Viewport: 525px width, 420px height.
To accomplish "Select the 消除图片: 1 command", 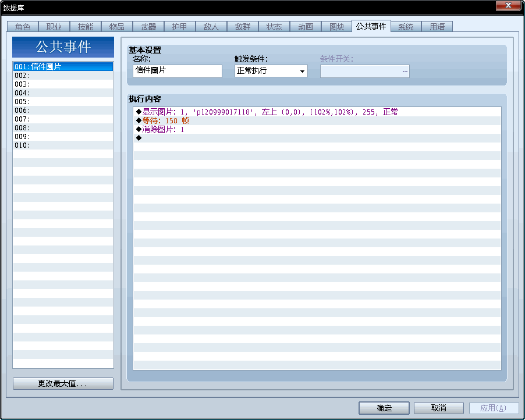I will (317, 129).
